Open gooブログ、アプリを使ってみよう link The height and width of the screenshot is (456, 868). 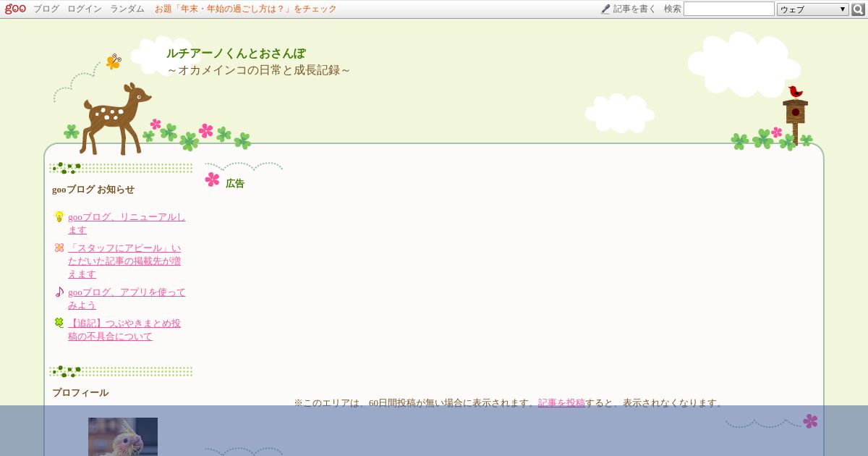tap(127, 299)
